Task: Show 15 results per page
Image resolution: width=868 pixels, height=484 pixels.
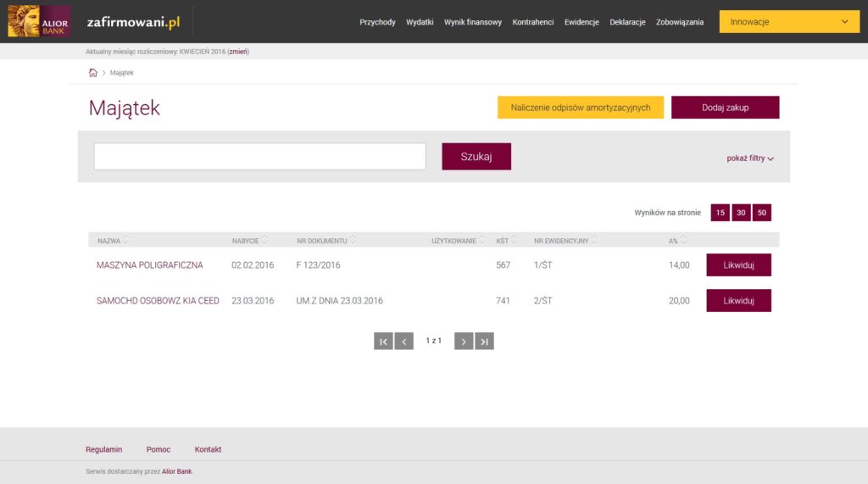Action: [x=720, y=213]
